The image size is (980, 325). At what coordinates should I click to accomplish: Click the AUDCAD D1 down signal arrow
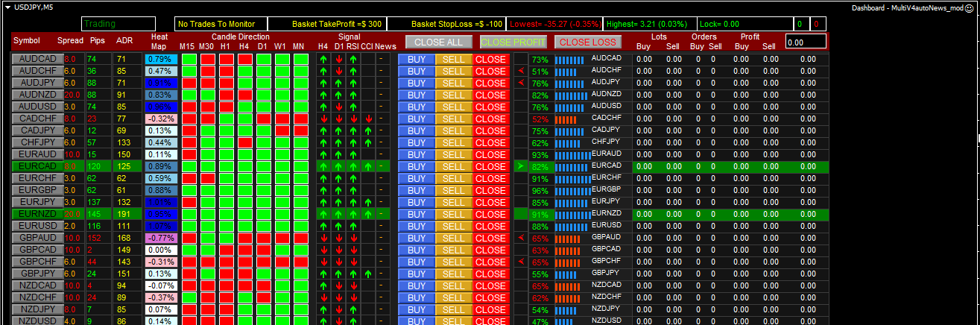tap(338, 59)
